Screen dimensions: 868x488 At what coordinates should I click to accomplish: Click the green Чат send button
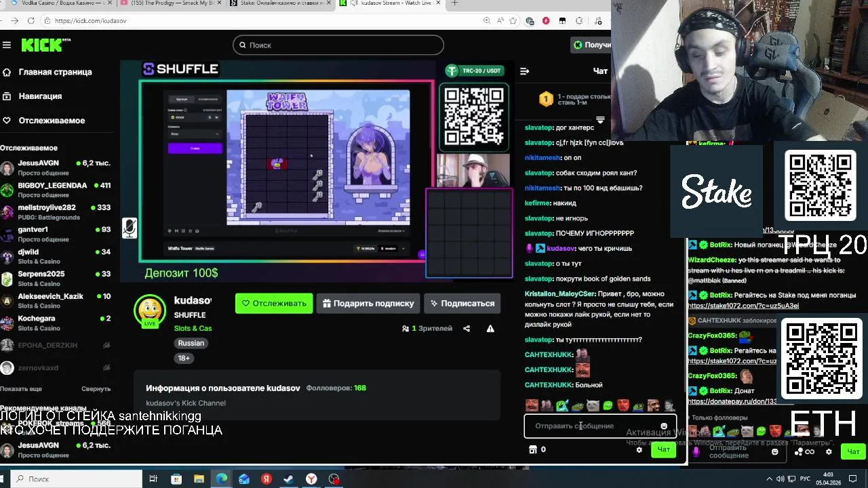(x=663, y=449)
